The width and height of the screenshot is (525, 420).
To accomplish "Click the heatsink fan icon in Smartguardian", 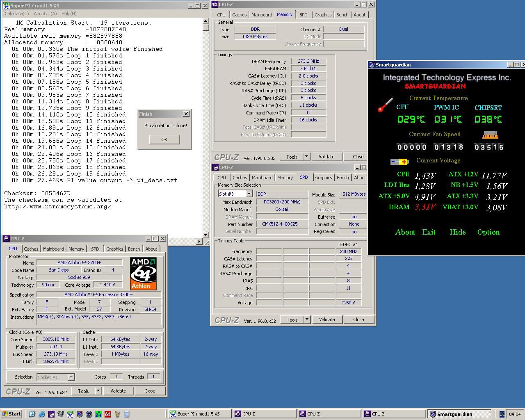I will tap(490, 135).
